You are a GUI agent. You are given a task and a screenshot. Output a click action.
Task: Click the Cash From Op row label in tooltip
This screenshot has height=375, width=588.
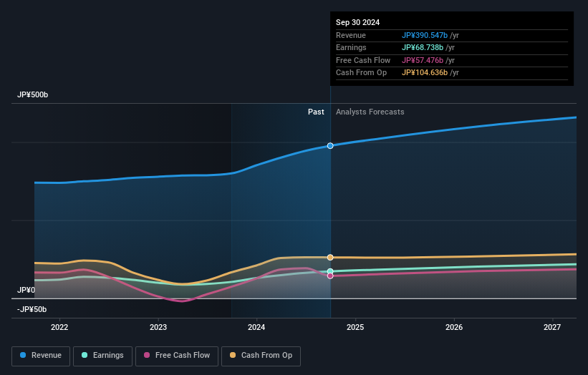[361, 73]
